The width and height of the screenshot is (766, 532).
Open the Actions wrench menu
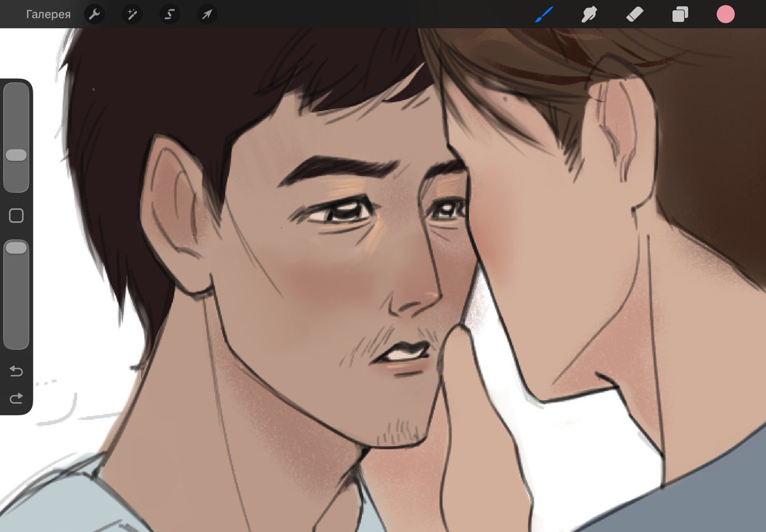coord(94,14)
